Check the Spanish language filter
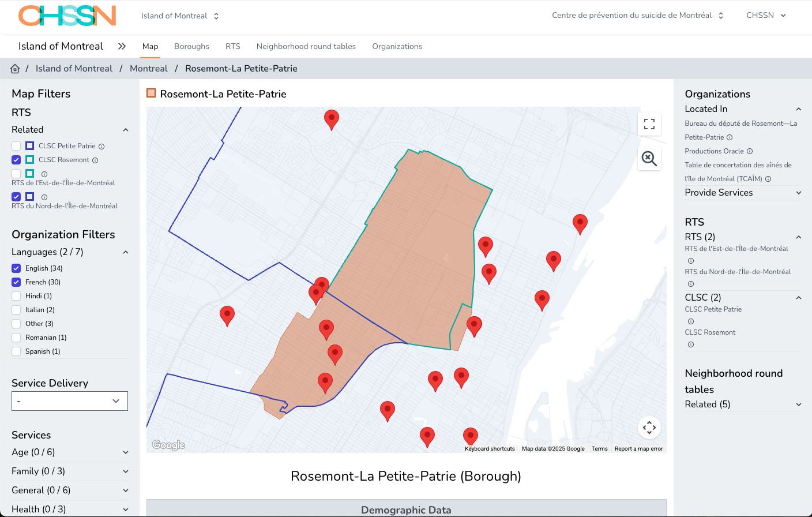812x517 pixels. 16,351
